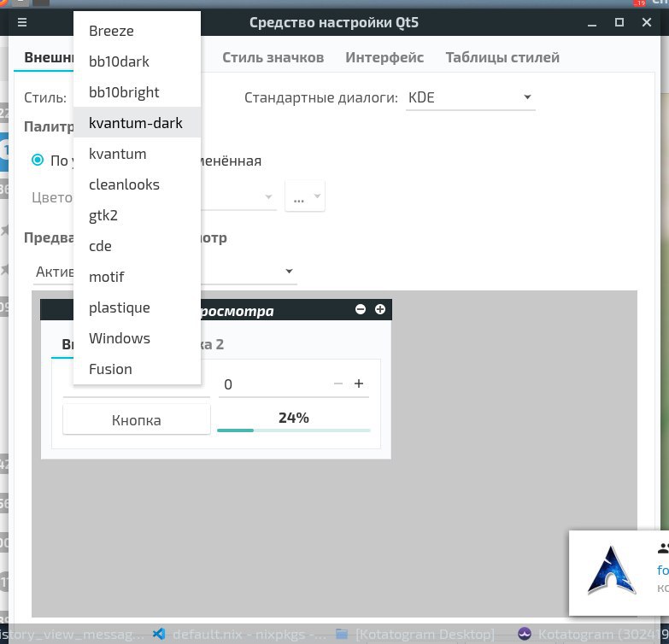
Task: Switch to Таблицы стилей tab
Action: tap(502, 57)
